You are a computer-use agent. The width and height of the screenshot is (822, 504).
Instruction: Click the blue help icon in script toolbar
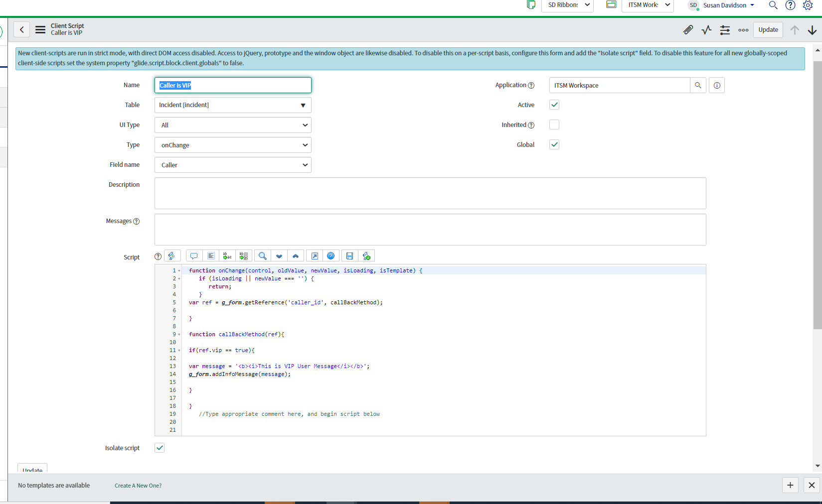click(330, 256)
